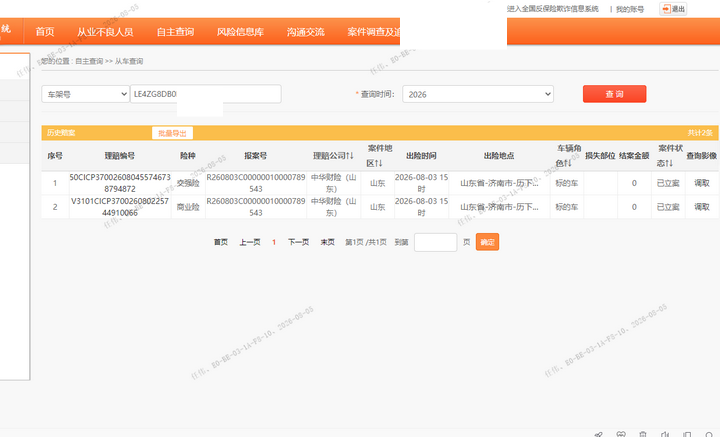Screen dimensions: 720x437
Task: Click 已立案 status in row 2
Action: (x=668, y=207)
